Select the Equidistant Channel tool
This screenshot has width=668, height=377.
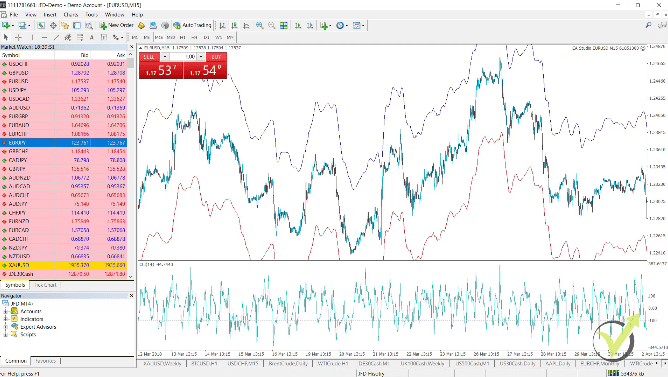[68, 37]
